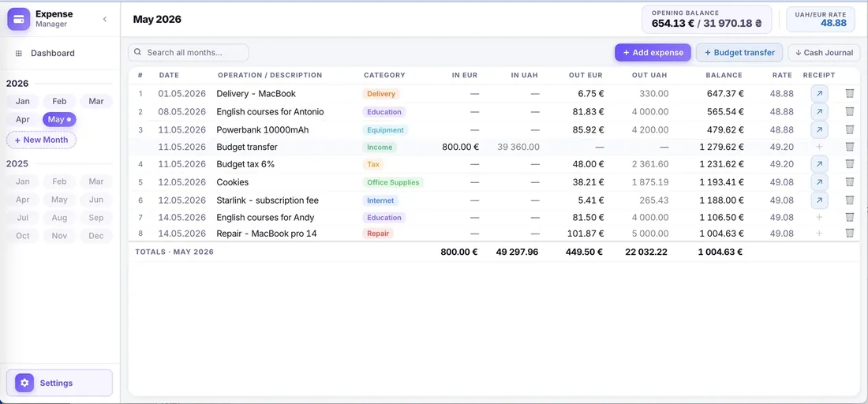The height and width of the screenshot is (404, 868).
Task: Open receipt for Starlink subscription fee
Action: (819, 200)
